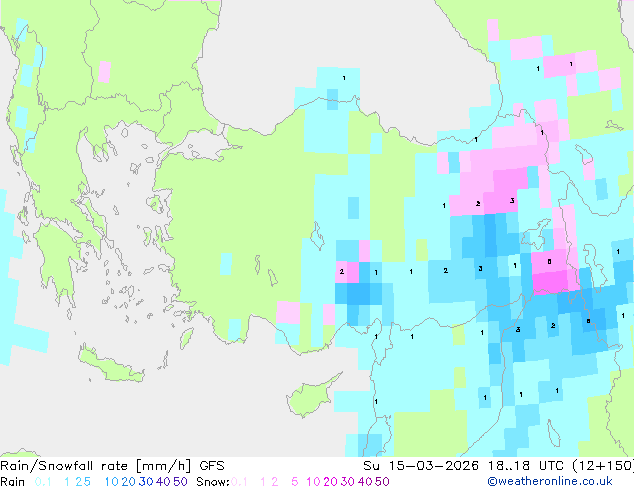Click the 'Rain/Snowfall rate [mm/h]' title
This screenshot has width=634, height=490.
[95, 466]
